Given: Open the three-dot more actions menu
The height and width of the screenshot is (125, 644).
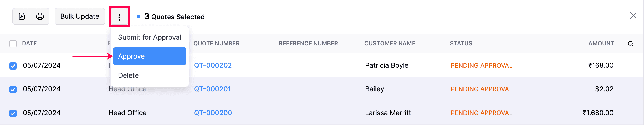Looking at the screenshot, I should point(119,17).
